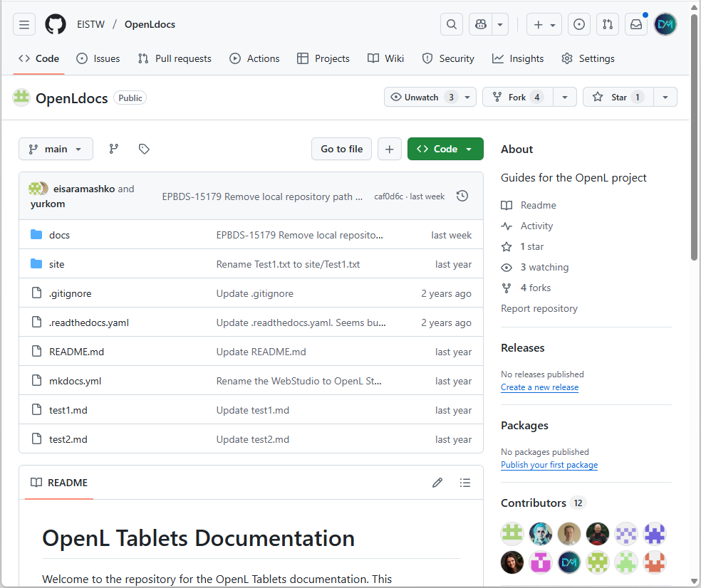Open the site folder
The width and height of the screenshot is (701, 588).
pyautogui.click(x=57, y=264)
